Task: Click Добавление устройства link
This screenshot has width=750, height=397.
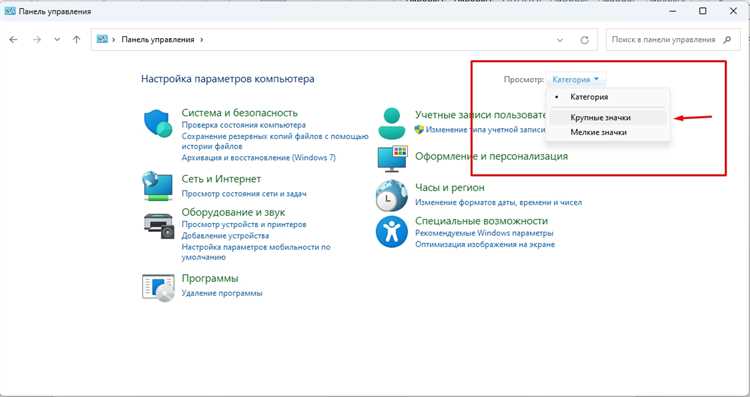Action: pyautogui.click(x=225, y=236)
